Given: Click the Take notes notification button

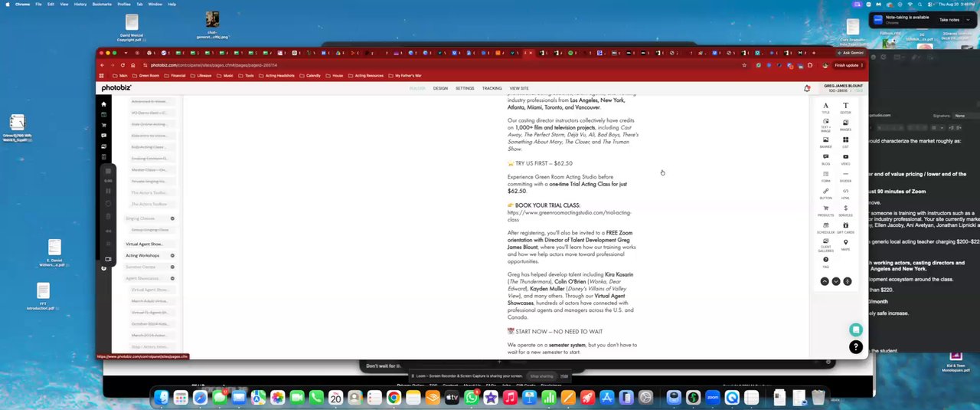Looking at the screenshot, I should pyautogui.click(x=949, y=19).
